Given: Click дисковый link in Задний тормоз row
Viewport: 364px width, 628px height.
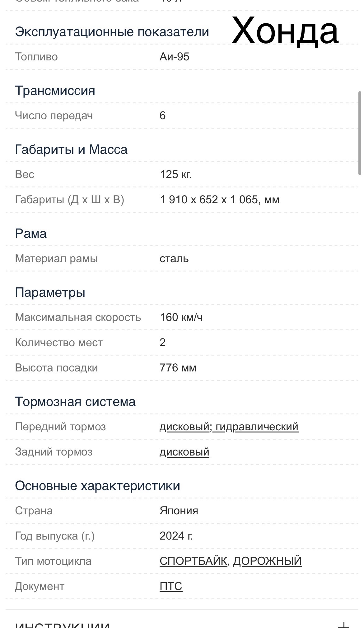Looking at the screenshot, I should (x=184, y=452).
